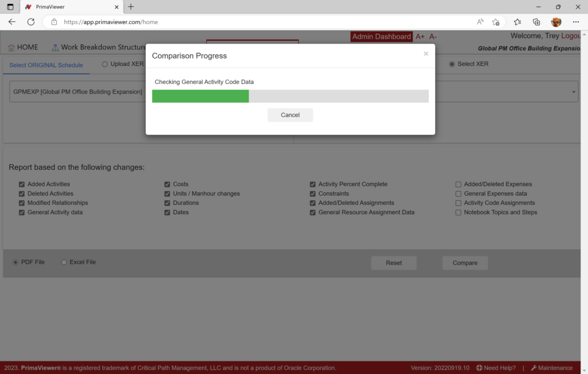This screenshot has width=588, height=374.
Task: Open browser settings ellipsis menu
Action: pos(576,22)
